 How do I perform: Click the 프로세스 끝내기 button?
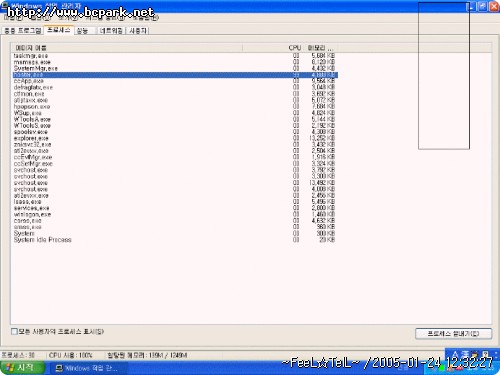click(453, 333)
